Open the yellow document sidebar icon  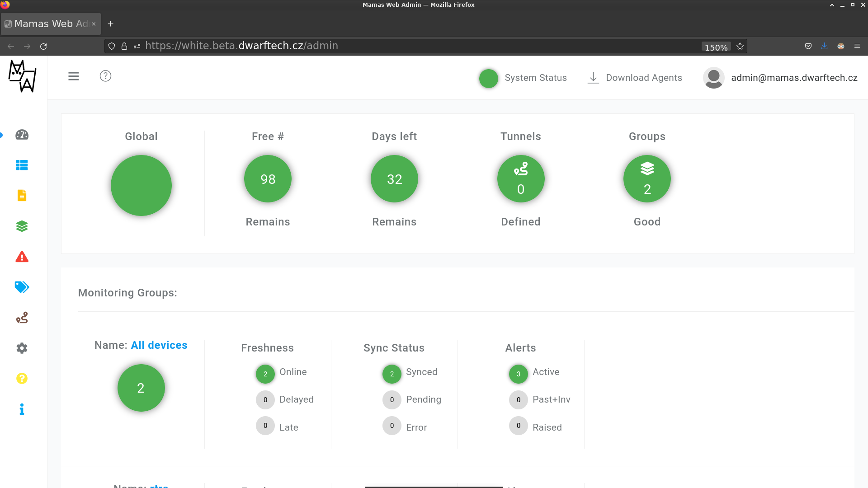[x=22, y=196]
